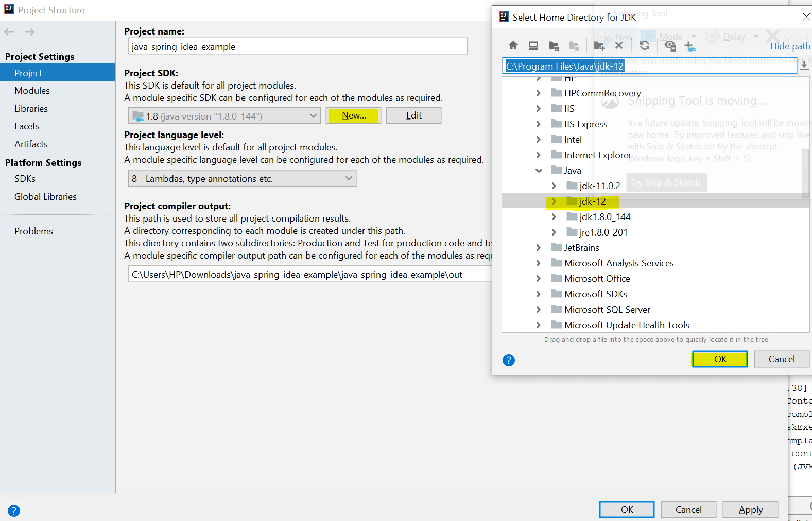Viewport: 812px width, 521px height.
Task: Click the Microsoft SDKs folder icon
Action: (x=556, y=293)
